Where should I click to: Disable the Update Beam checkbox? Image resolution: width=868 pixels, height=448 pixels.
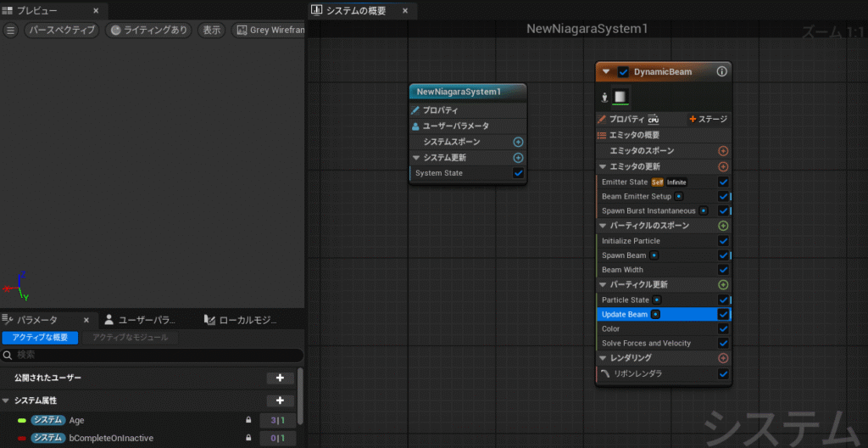click(723, 315)
